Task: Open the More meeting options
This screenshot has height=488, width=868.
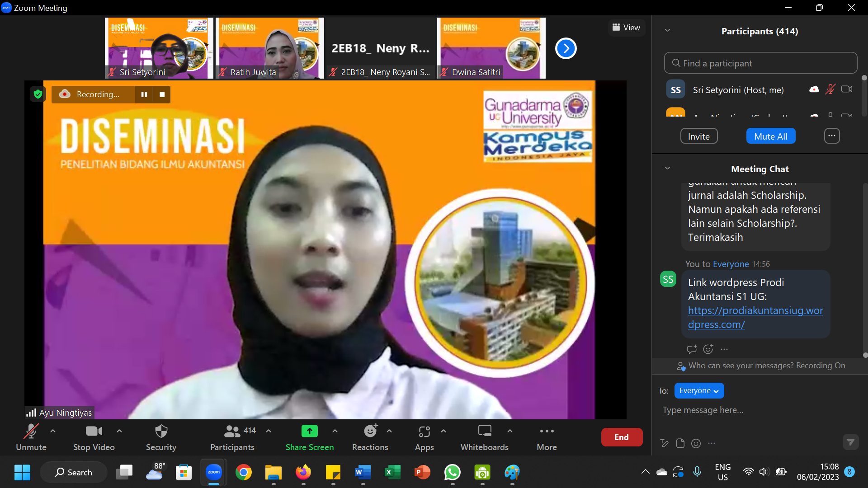Action: tap(547, 437)
